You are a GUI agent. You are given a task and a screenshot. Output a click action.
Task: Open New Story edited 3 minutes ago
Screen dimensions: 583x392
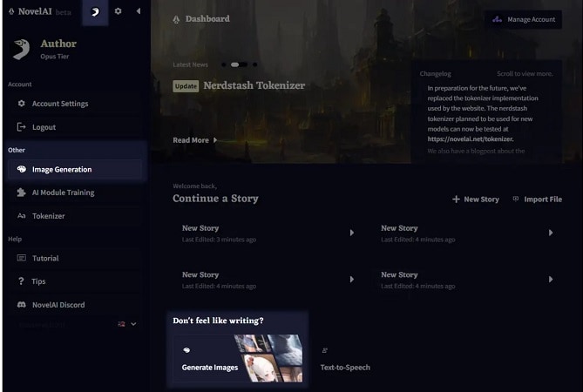(x=200, y=228)
